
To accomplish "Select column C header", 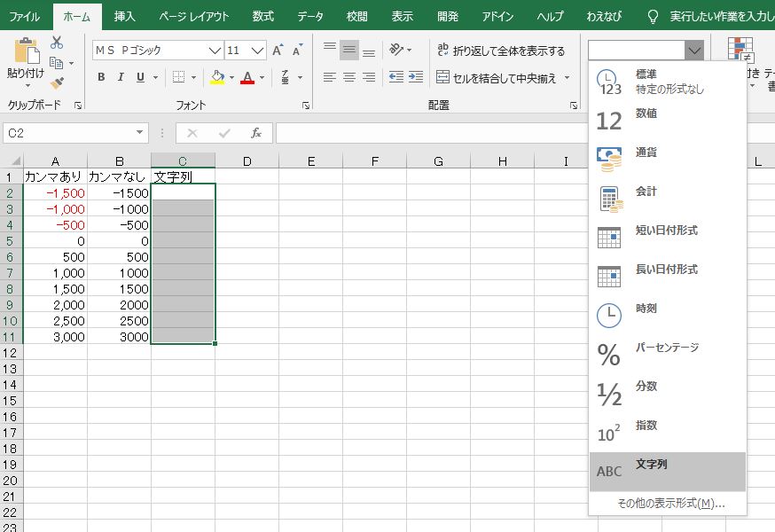I will click(x=183, y=161).
